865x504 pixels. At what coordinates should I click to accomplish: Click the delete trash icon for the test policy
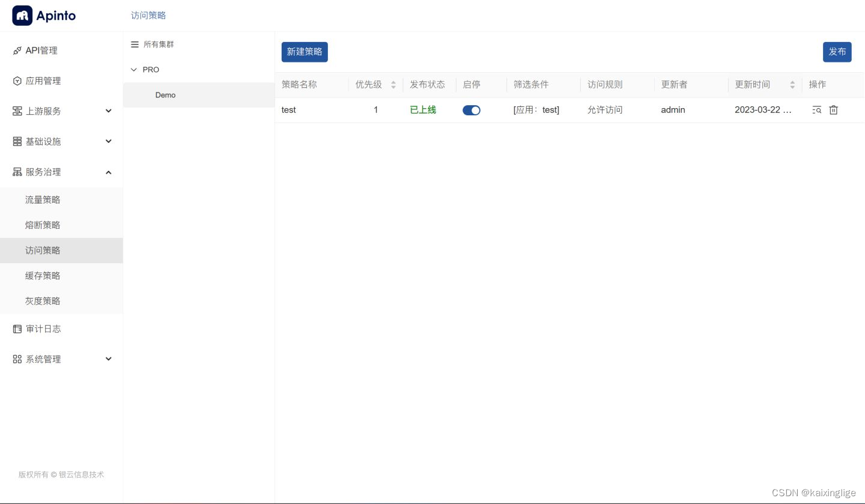click(833, 110)
